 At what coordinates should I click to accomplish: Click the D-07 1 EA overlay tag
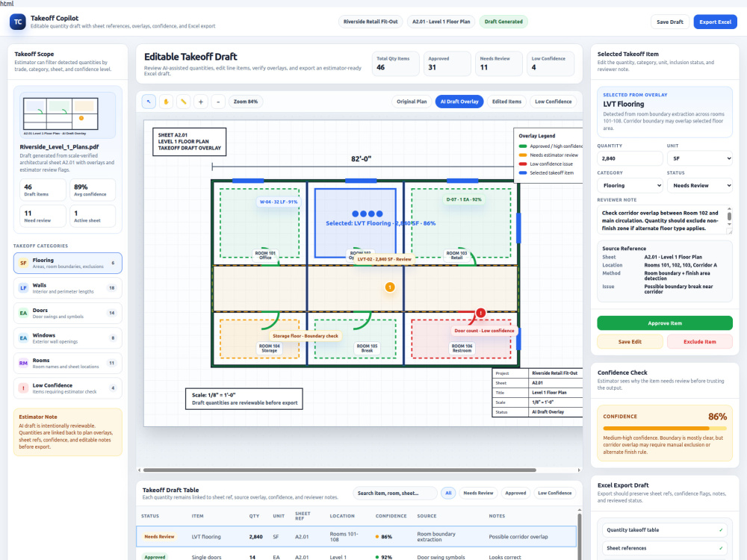point(464,199)
